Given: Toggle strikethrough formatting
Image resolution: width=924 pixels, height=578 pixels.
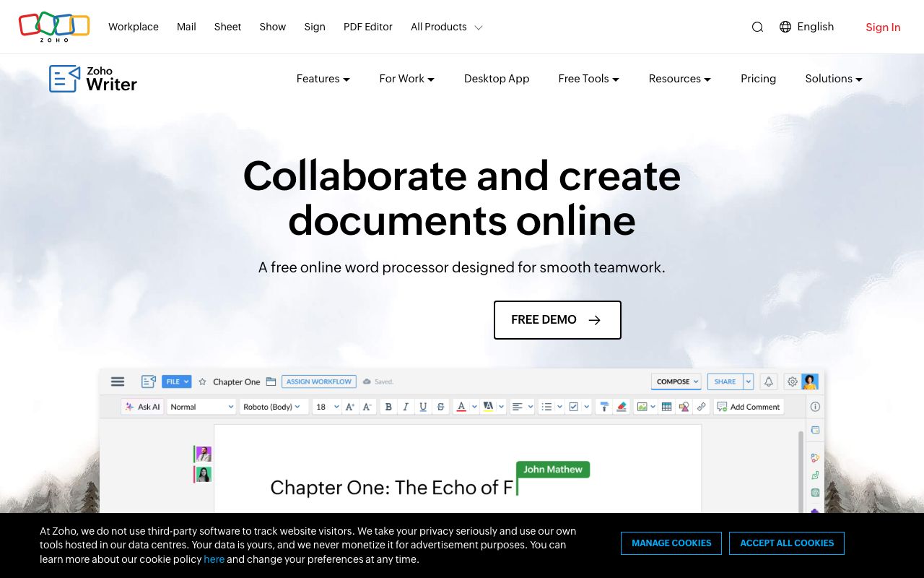Looking at the screenshot, I should 440,407.
